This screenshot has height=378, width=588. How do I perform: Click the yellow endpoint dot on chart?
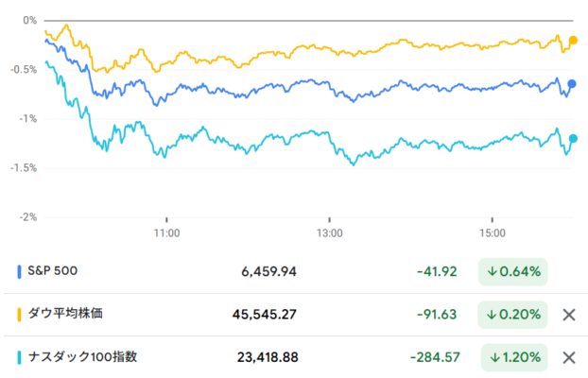(x=573, y=40)
